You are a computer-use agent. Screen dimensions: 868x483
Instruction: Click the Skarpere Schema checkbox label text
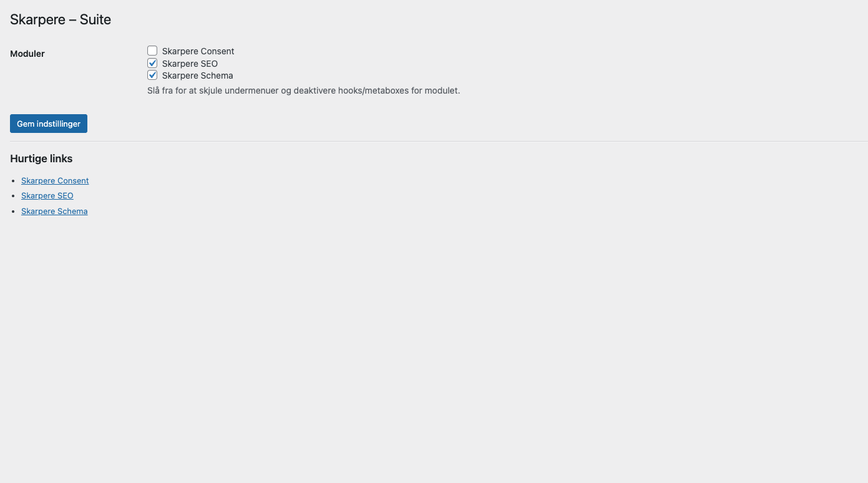point(197,76)
